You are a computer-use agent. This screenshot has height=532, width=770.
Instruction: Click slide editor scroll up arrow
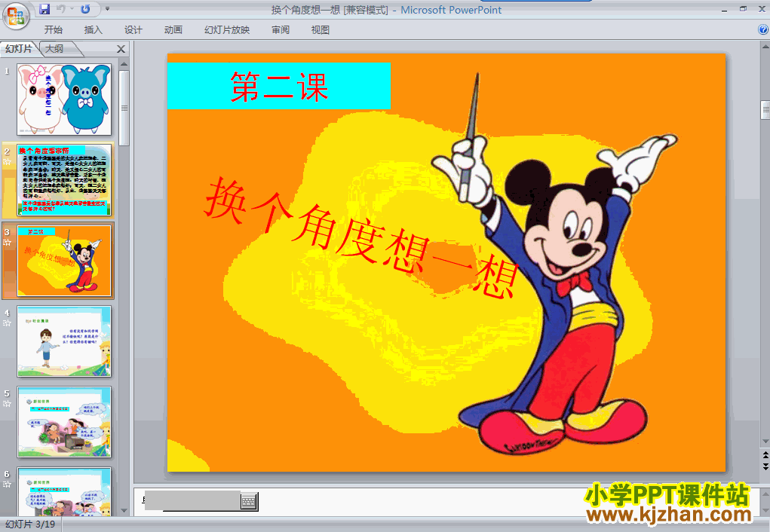(x=765, y=47)
